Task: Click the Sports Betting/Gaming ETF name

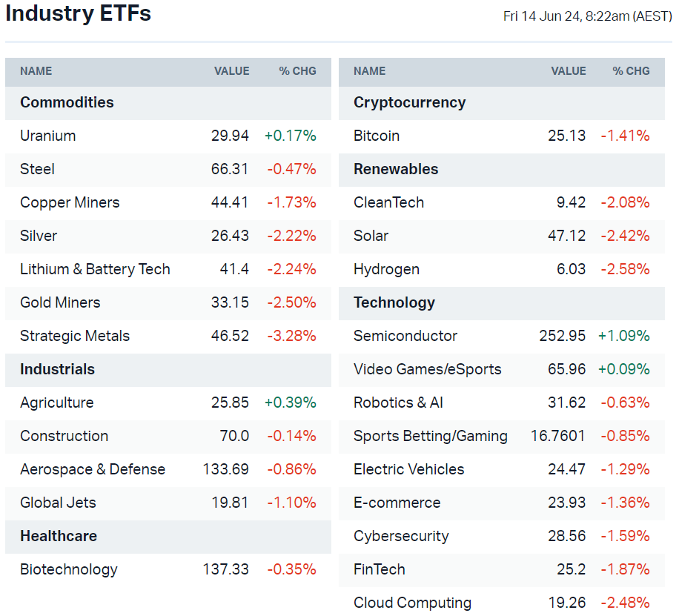Action: [x=431, y=436]
